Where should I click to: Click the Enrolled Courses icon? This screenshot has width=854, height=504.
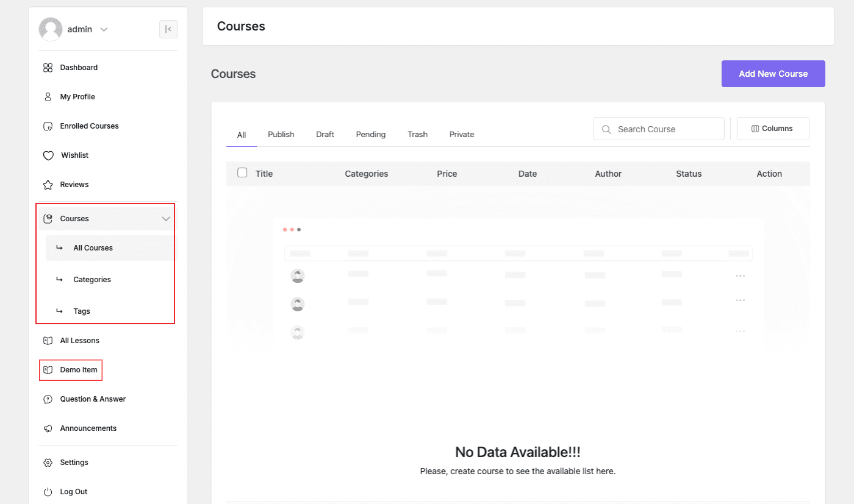[48, 126]
